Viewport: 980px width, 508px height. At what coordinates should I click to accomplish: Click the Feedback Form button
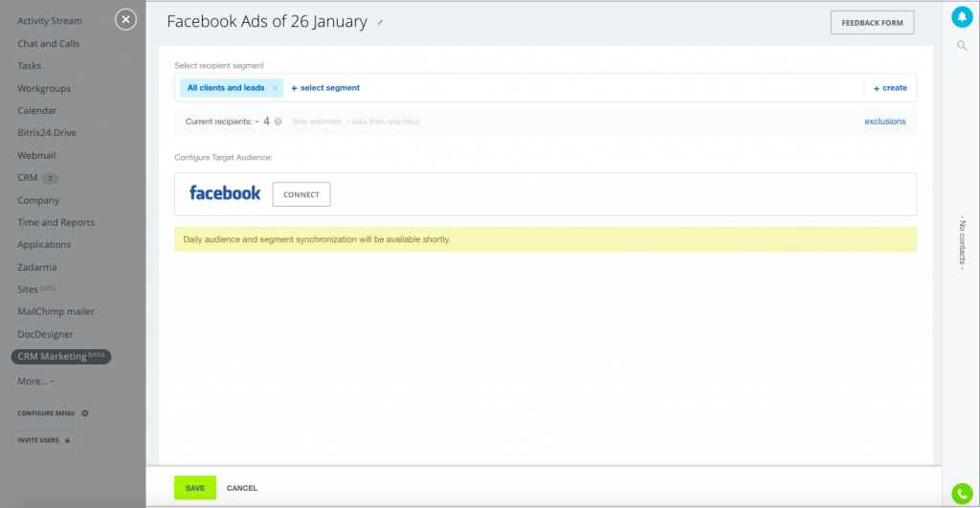pyautogui.click(x=872, y=23)
